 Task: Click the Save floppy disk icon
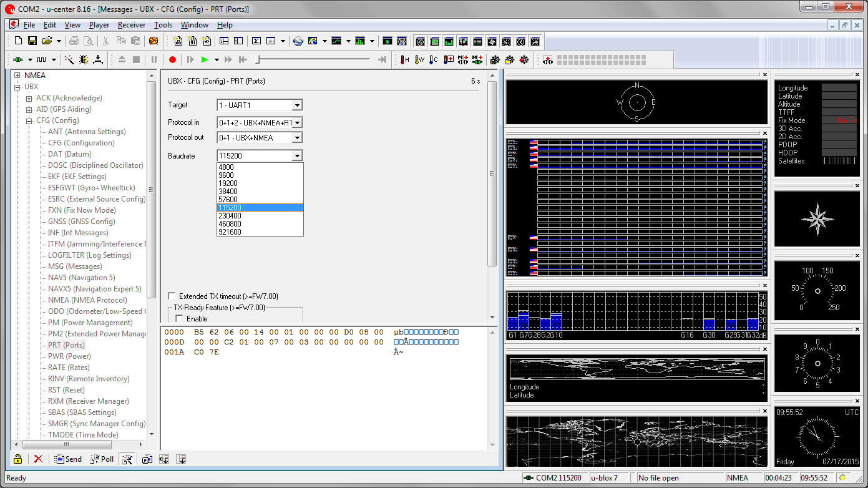tap(32, 41)
